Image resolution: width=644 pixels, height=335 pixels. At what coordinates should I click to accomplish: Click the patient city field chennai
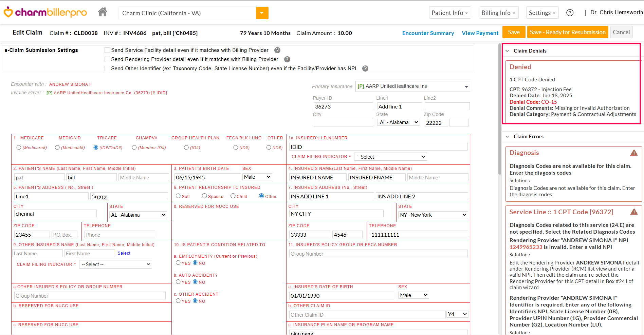pos(55,214)
